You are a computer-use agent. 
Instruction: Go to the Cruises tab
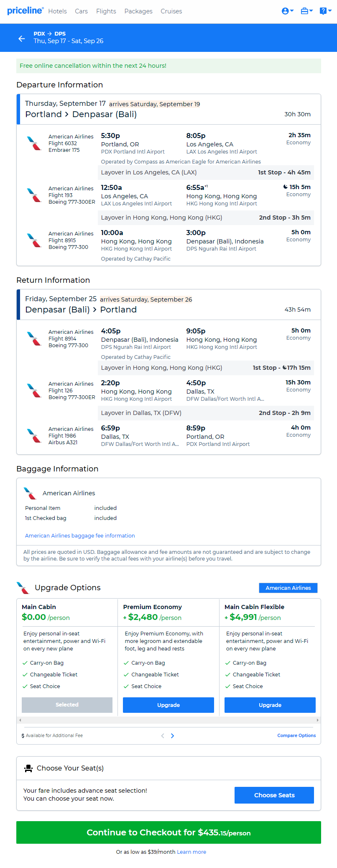tap(171, 11)
